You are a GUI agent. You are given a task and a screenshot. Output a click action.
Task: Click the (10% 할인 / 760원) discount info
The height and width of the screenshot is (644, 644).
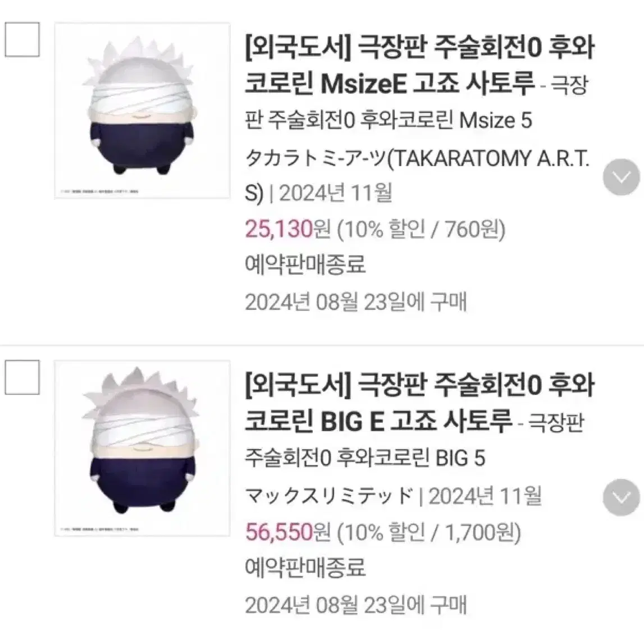click(x=421, y=229)
